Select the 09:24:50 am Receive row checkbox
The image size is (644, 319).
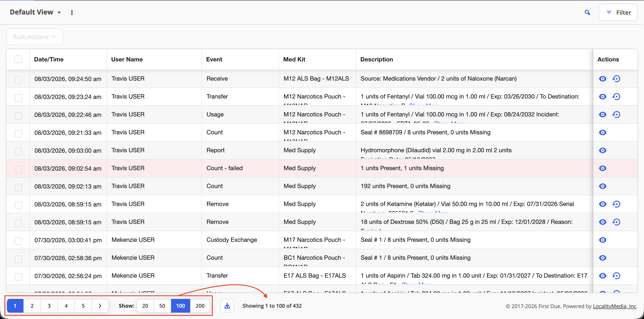point(18,80)
